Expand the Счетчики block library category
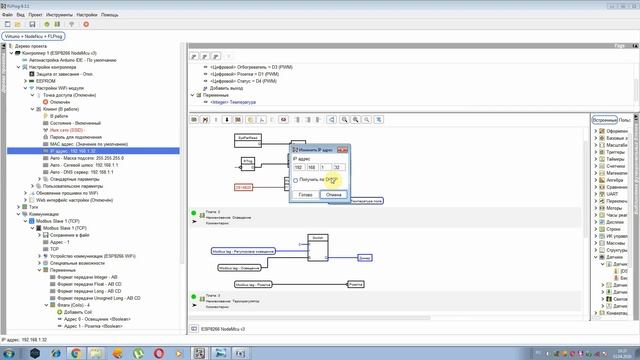The image size is (640, 360). (x=596, y=166)
